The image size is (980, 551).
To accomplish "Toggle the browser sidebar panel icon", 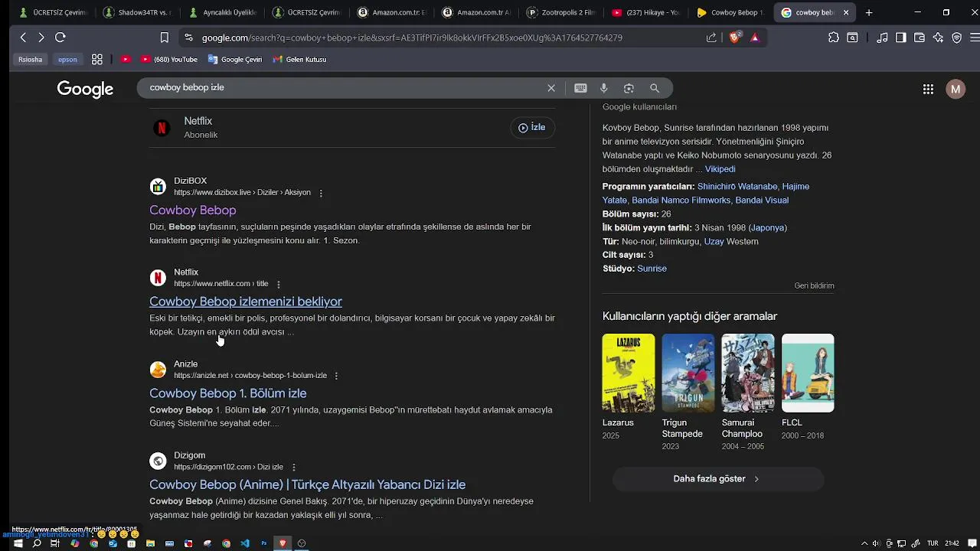I will (901, 37).
